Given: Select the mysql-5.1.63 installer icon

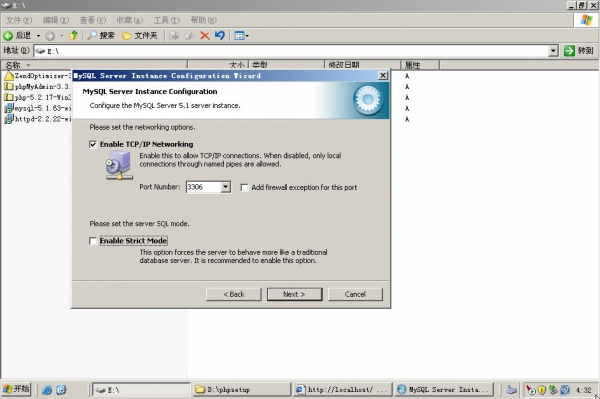Looking at the screenshot, I should [8, 108].
